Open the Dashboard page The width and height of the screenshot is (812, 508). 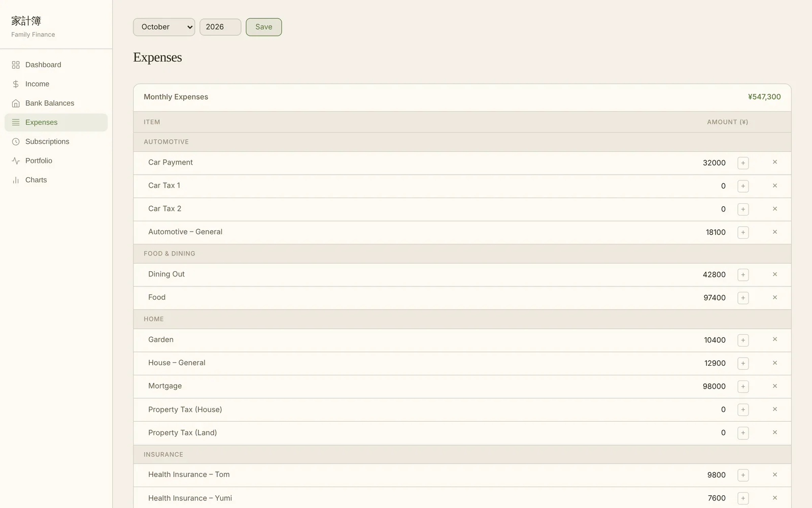point(56,65)
